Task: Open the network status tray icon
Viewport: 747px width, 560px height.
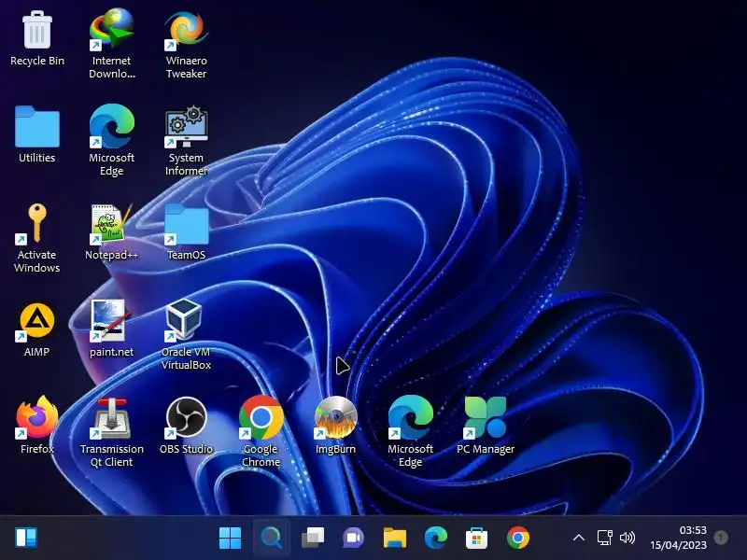Action: (x=605, y=539)
